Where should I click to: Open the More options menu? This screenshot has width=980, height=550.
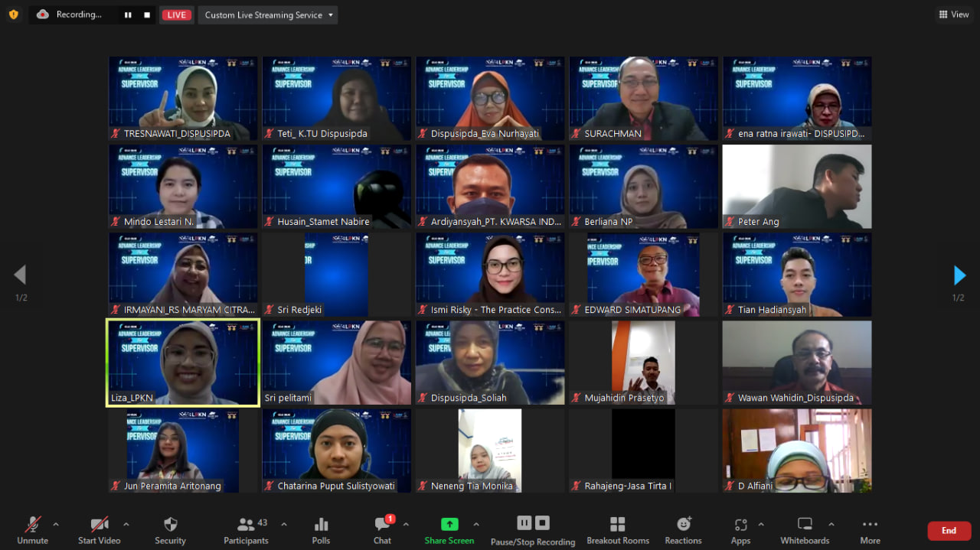tap(870, 530)
